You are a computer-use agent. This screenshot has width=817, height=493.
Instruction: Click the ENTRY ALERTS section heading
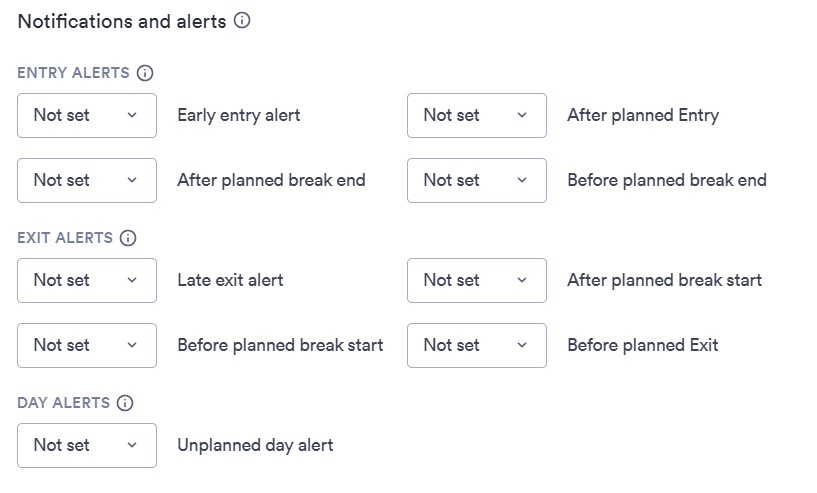tap(73, 73)
